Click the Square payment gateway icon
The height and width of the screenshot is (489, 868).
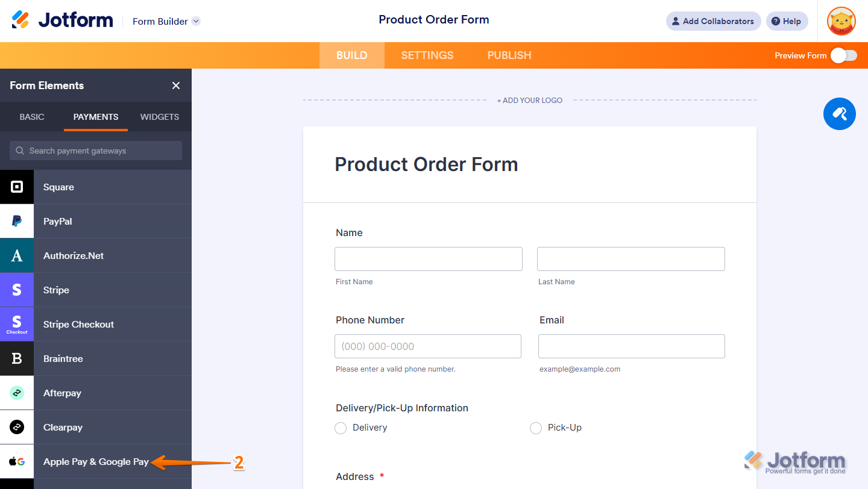(x=17, y=187)
